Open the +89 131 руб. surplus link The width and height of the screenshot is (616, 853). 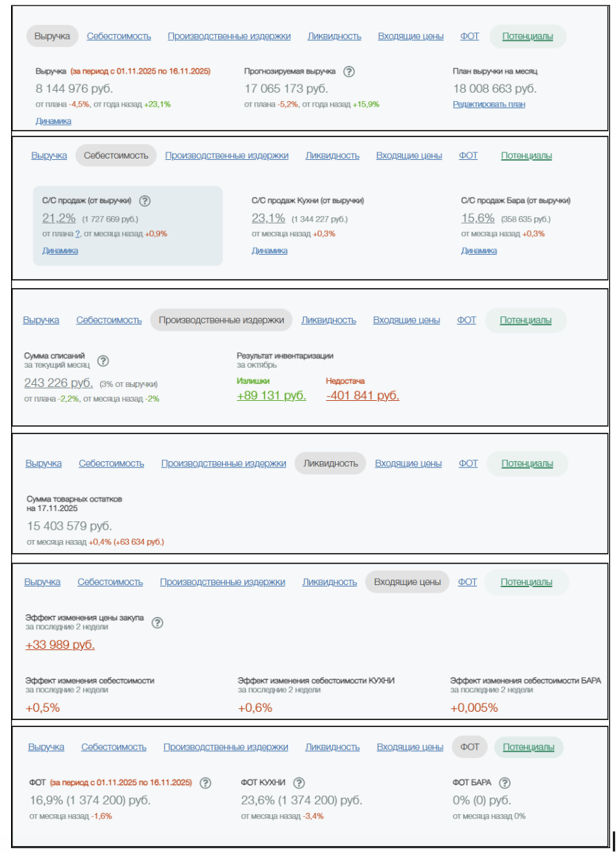[271, 396]
